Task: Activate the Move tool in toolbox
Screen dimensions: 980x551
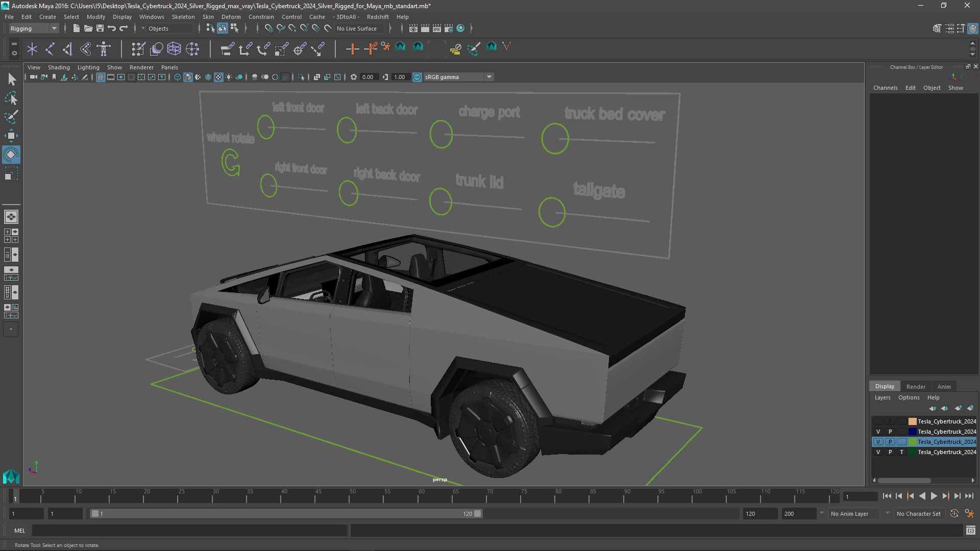Action: click(11, 136)
